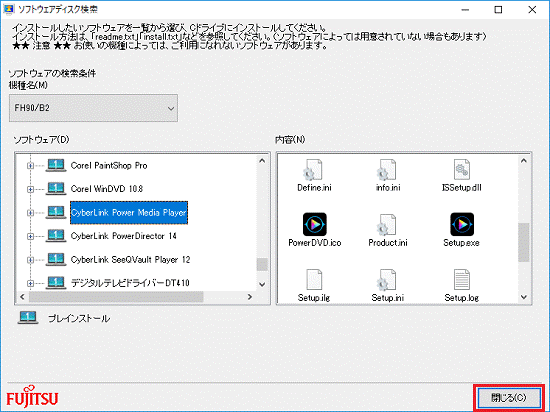The height and width of the screenshot is (412, 550).
Task: Click the software list scroll up arrow
Action: [262, 161]
